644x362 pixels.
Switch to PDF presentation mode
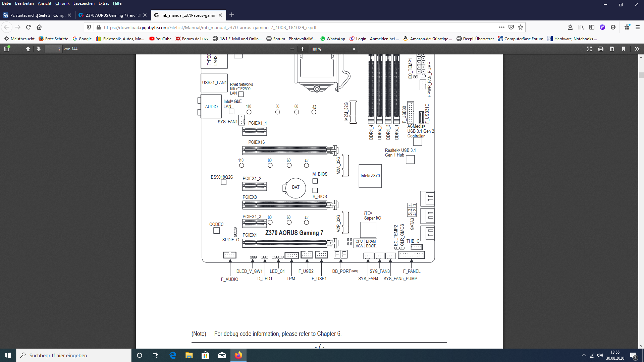[589, 49]
